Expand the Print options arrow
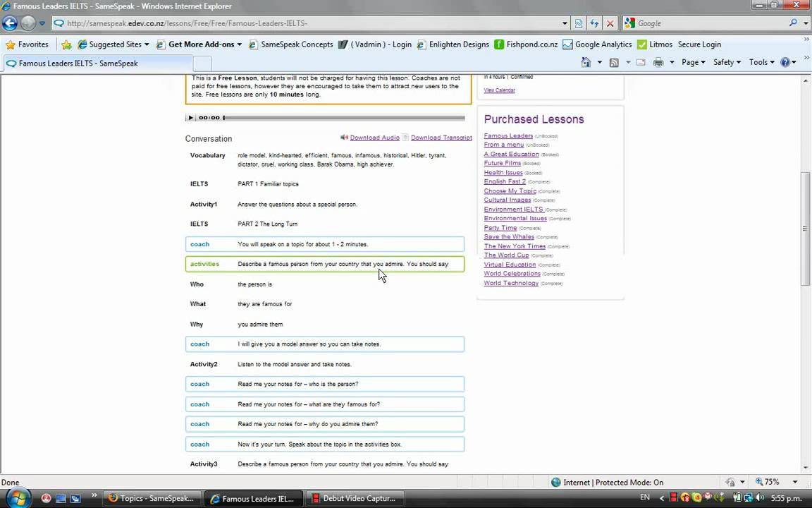The width and height of the screenshot is (812, 508). 672,62
